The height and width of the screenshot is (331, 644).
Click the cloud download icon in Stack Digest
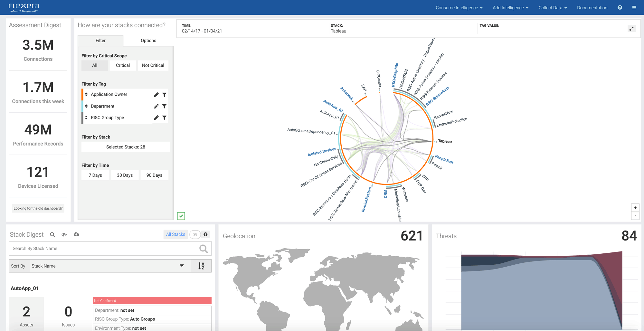(x=76, y=234)
